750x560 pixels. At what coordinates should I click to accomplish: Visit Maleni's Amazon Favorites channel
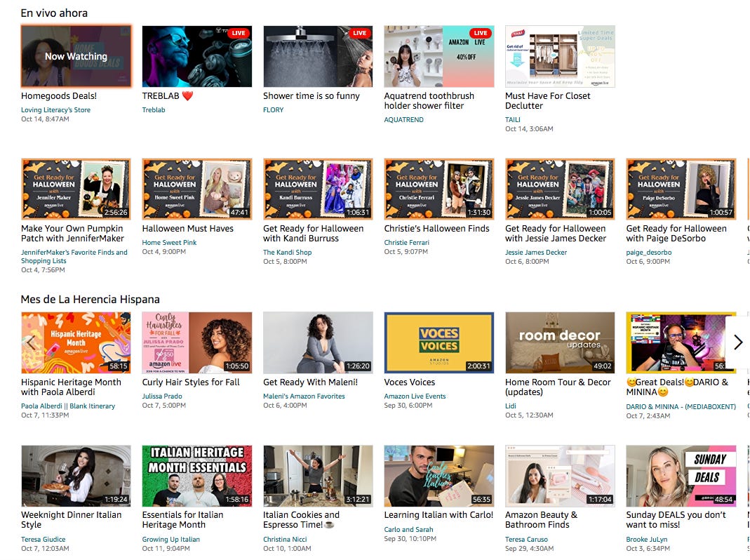304,396
